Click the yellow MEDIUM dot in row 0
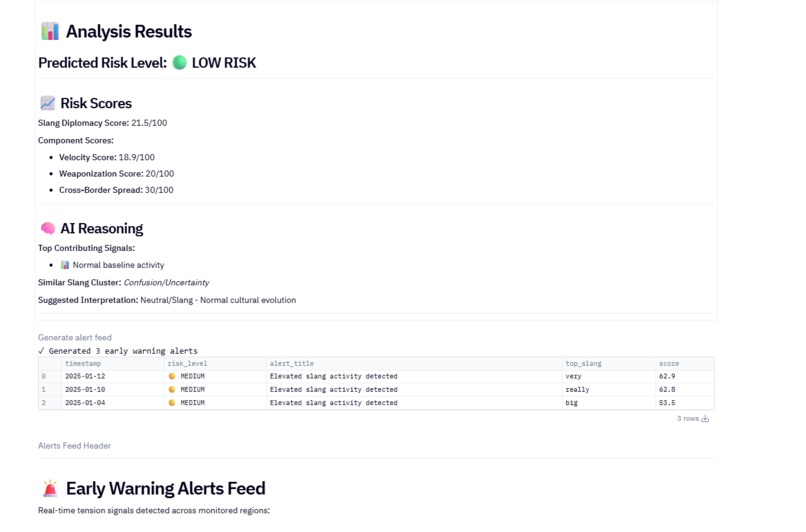The height and width of the screenshot is (532, 806). [x=172, y=376]
